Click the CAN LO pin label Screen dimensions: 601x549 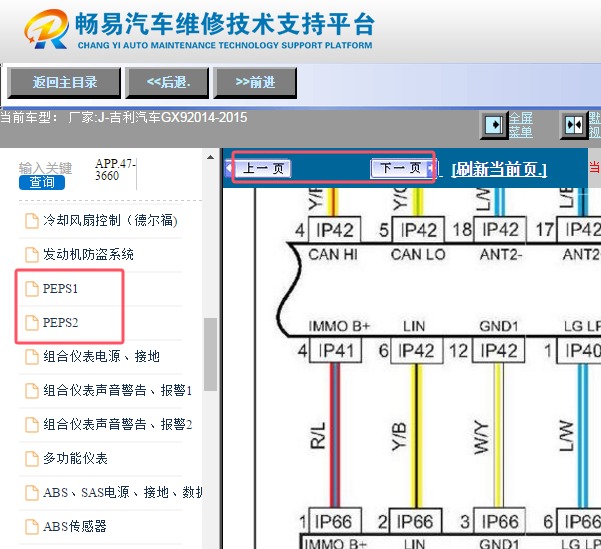(418, 255)
